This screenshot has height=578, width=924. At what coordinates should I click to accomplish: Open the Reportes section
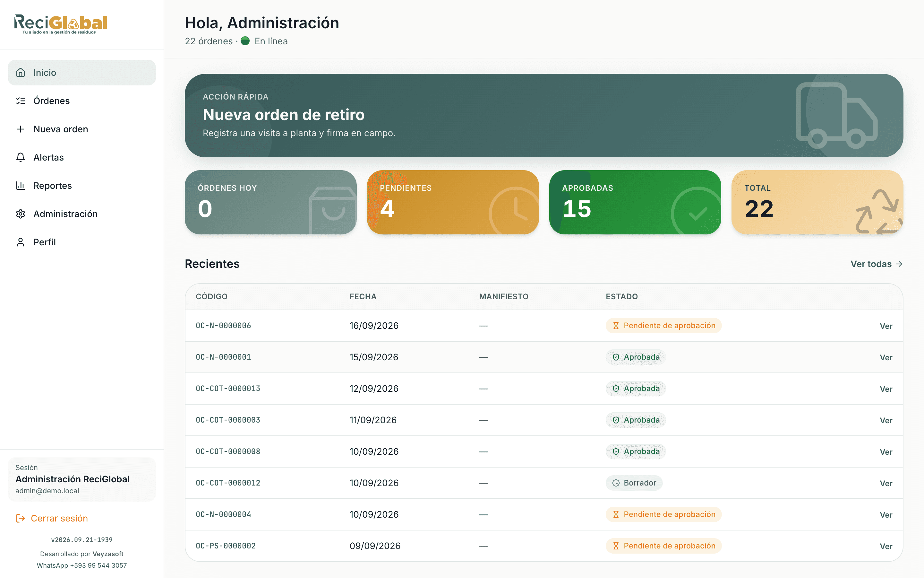pos(82,186)
